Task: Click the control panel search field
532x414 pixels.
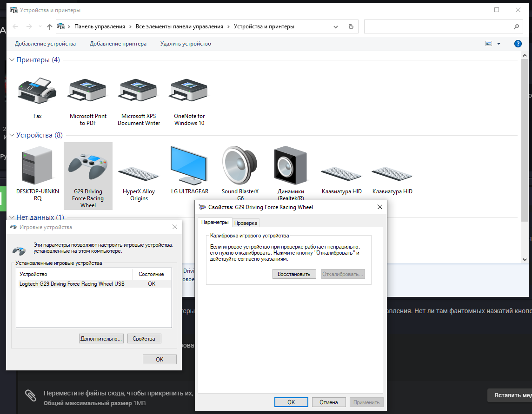Action: click(439, 27)
